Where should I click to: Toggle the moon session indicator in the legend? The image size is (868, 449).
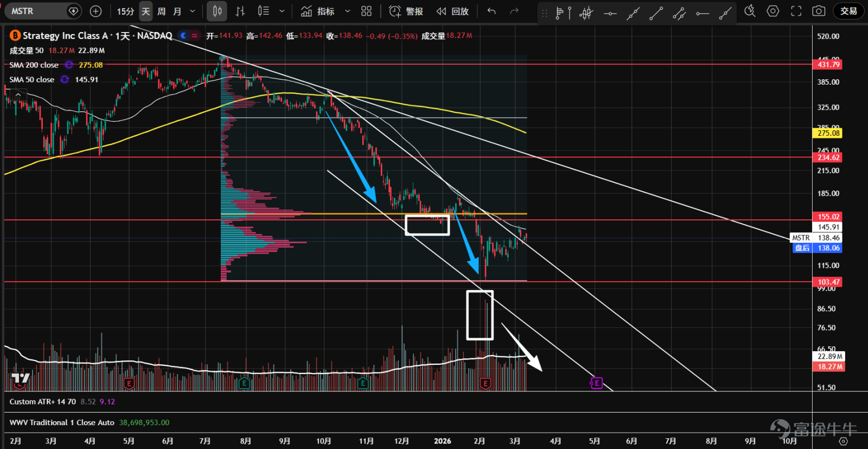click(x=184, y=35)
